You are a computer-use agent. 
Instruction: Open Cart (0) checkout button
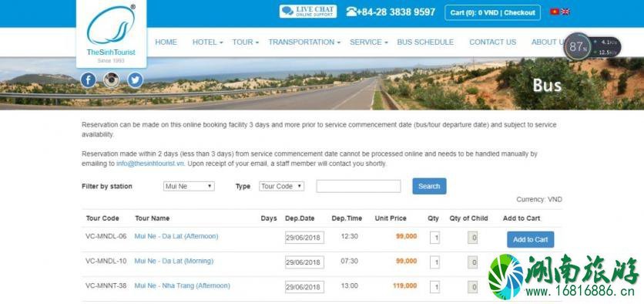tap(492, 12)
